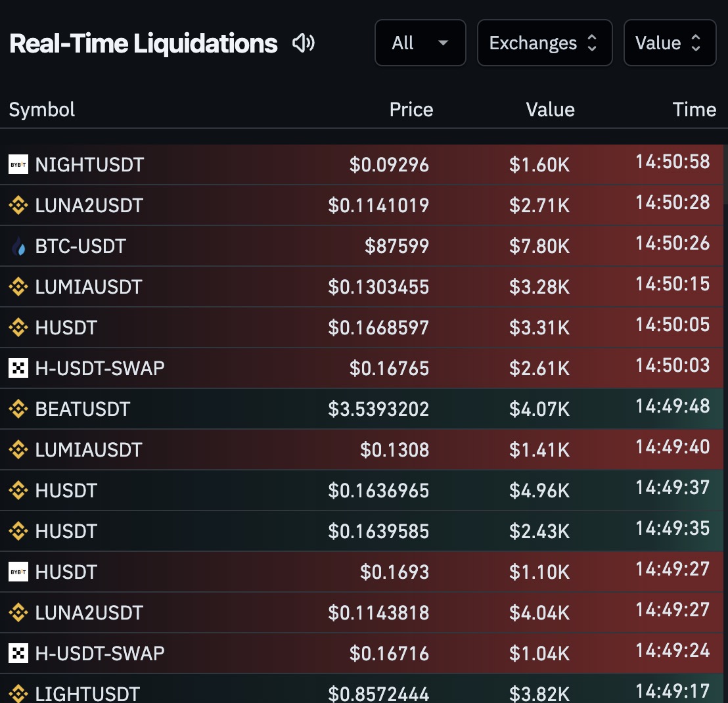728x703 pixels.
Task: Open the BTC-USDT symbol link
Action: tap(80, 246)
